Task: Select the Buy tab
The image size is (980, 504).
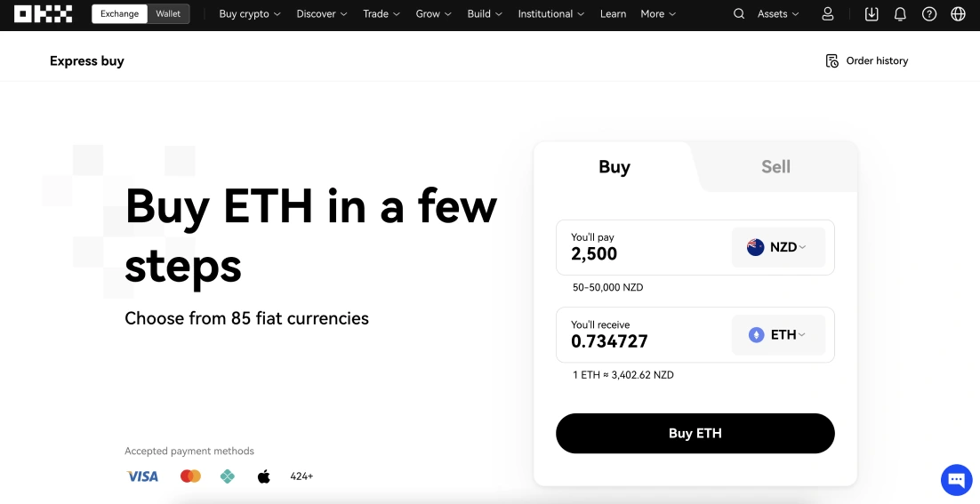Action: click(x=615, y=167)
